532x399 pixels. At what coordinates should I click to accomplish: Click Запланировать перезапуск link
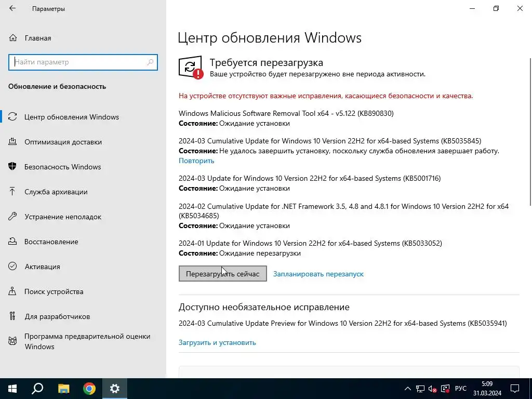pos(318,274)
